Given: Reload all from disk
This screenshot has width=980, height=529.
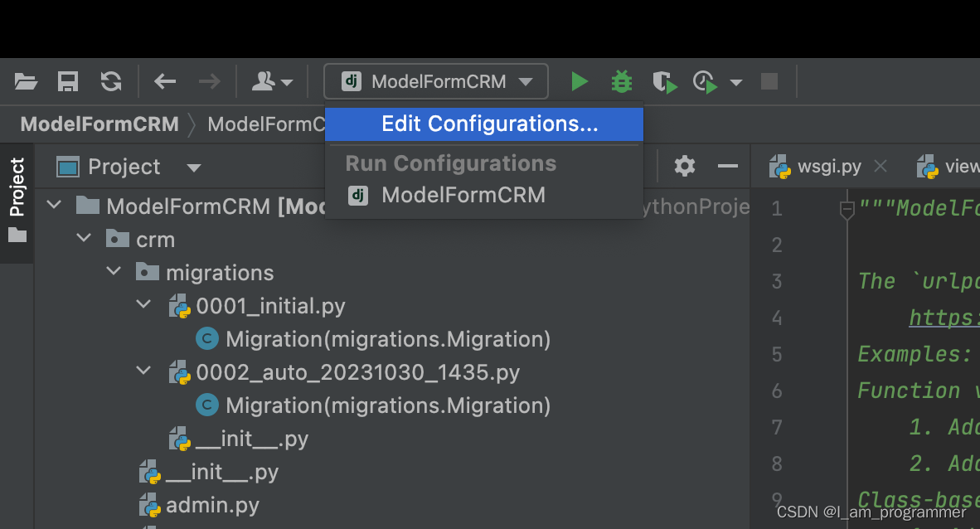Looking at the screenshot, I should [x=110, y=81].
